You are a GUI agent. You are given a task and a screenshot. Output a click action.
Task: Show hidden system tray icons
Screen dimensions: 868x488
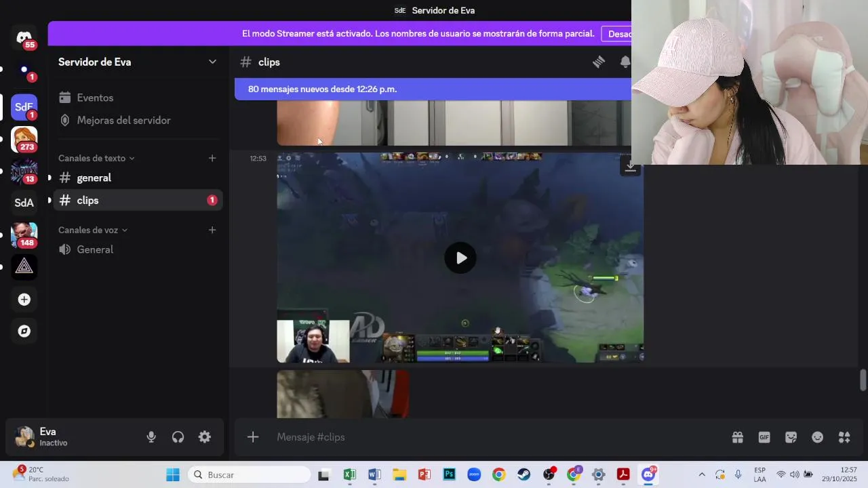click(x=701, y=474)
